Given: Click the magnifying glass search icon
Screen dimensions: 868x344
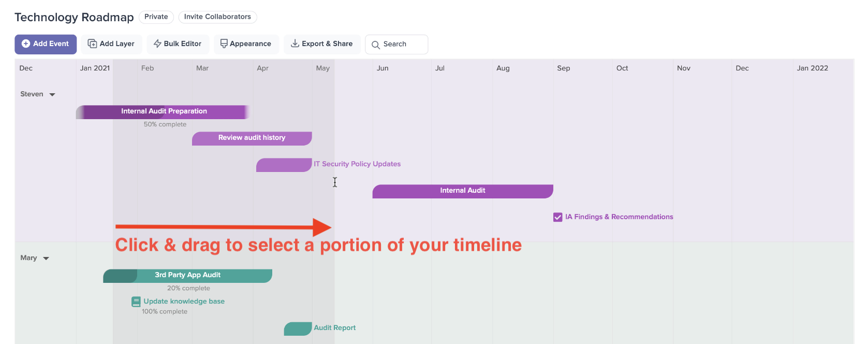Looking at the screenshot, I should click(x=376, y=45).
